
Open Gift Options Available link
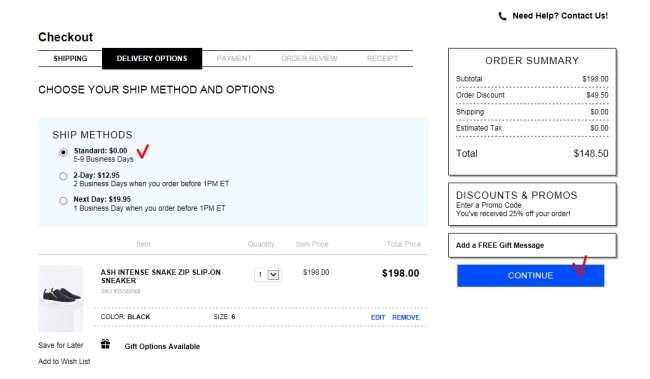pos(162,346)
